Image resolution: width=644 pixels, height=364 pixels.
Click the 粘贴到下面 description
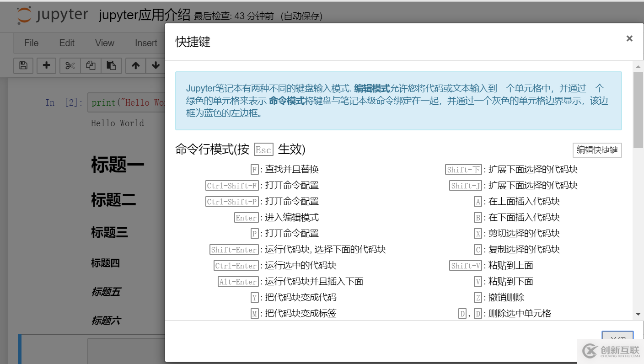pos(511,282)
